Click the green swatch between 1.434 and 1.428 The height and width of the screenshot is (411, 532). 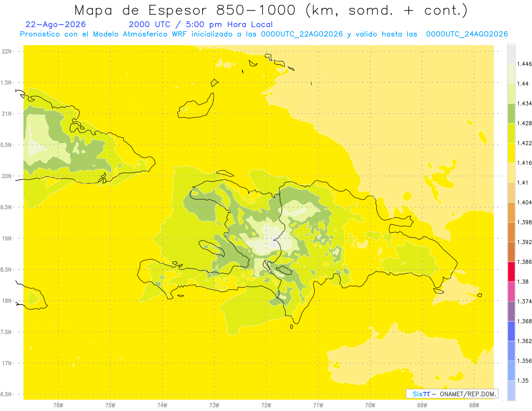point(511,113)
